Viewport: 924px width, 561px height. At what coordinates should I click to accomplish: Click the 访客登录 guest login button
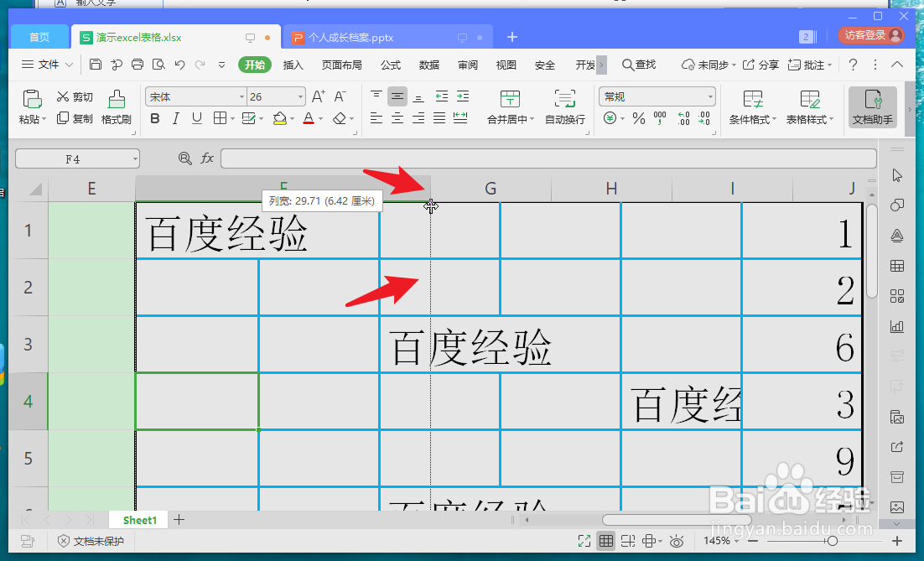point(871,35)
